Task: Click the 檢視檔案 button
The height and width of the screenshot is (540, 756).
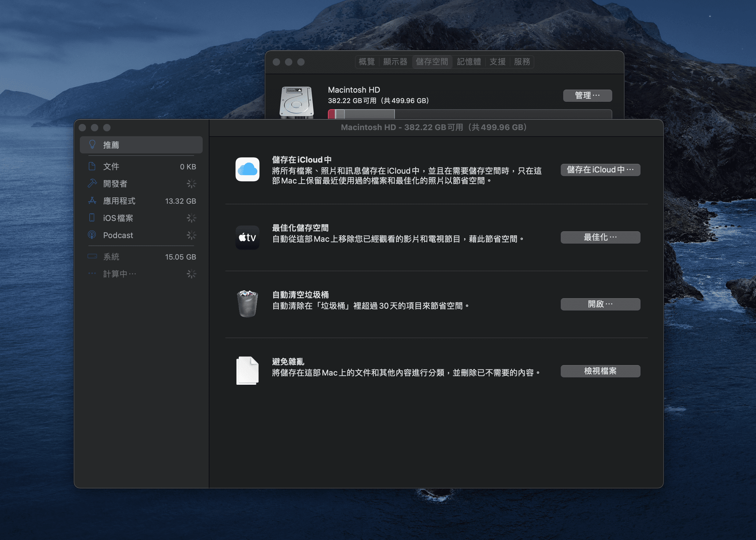Action: coord(600,371)
